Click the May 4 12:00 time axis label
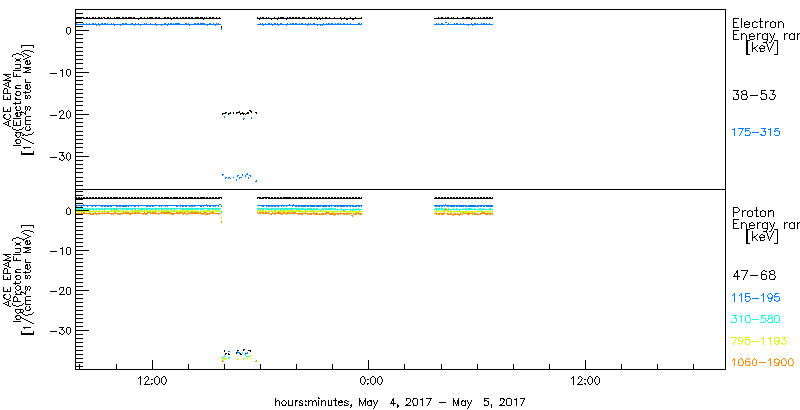 152,381
